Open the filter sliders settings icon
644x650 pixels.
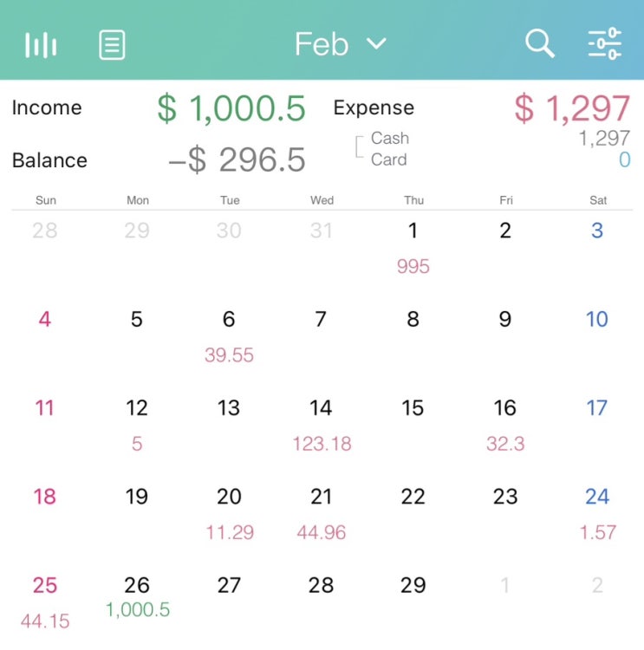[x=605, y=43]
